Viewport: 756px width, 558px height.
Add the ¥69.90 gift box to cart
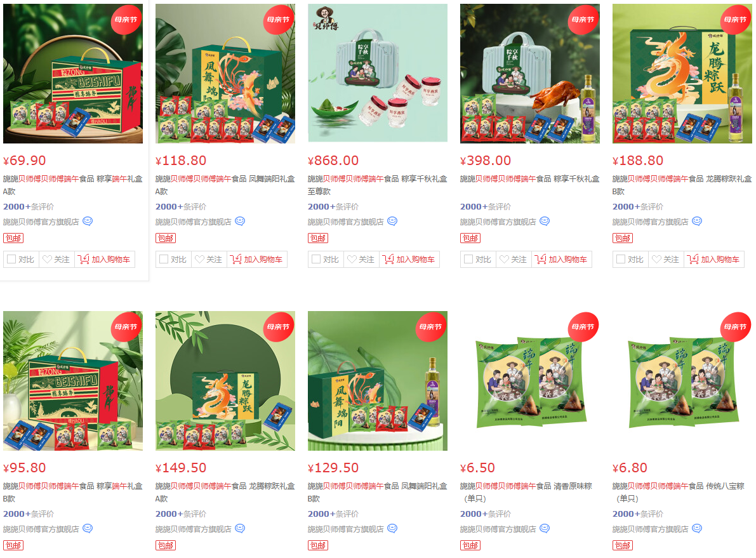pos(105,260)
